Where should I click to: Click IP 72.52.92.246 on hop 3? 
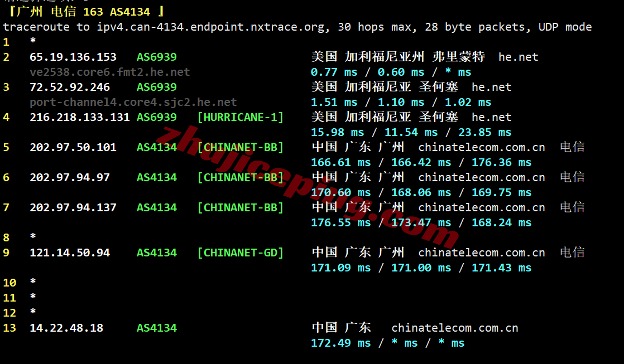70,87
